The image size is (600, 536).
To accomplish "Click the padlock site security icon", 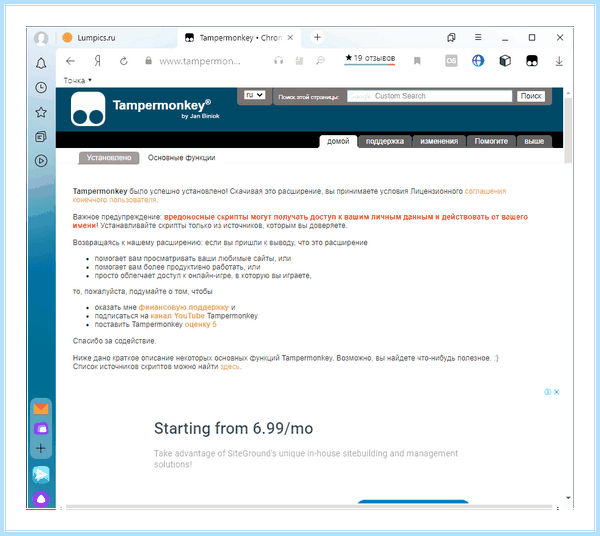I will point(148,60).
